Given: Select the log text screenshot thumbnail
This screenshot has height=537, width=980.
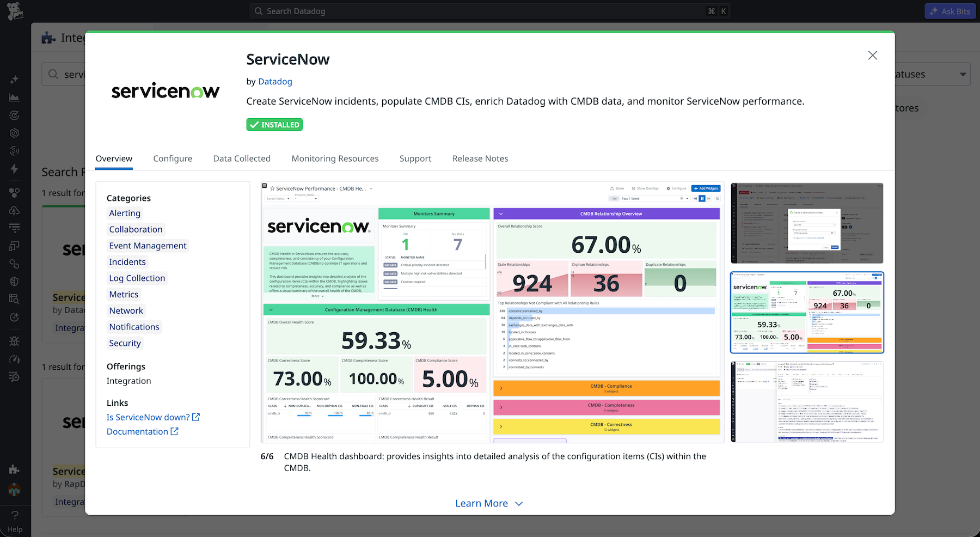Looking at the screenshot, I should click(x=807, y=402).
